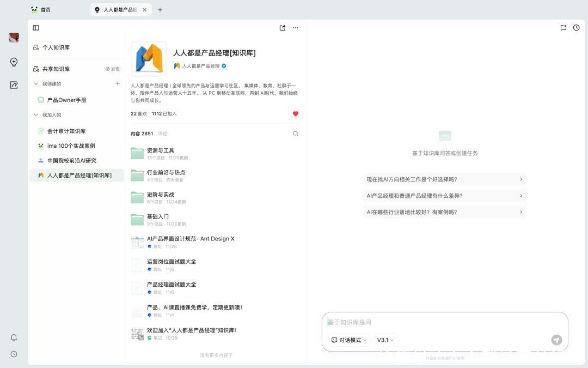Collapse the sidebar with panel toggle icon
588x368 pixels.
pos(36,28)
